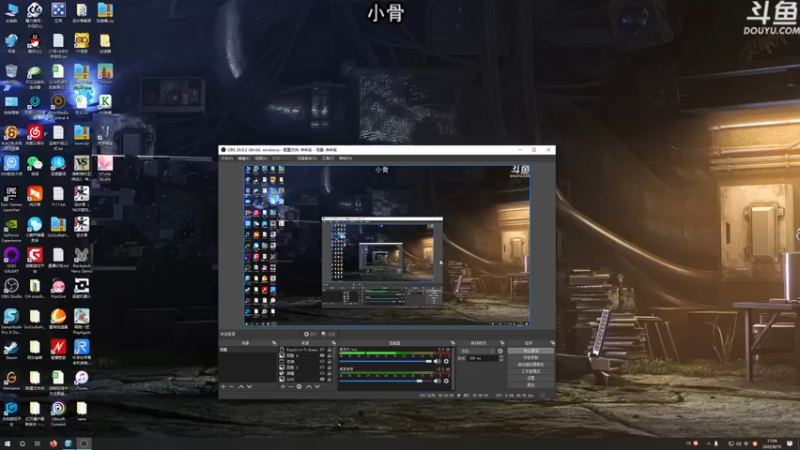Image resolution: width=800 pixels, height=450 pixels.
Task: Adjust second mixer channel volume slider
Action: (x=385, y=381)
